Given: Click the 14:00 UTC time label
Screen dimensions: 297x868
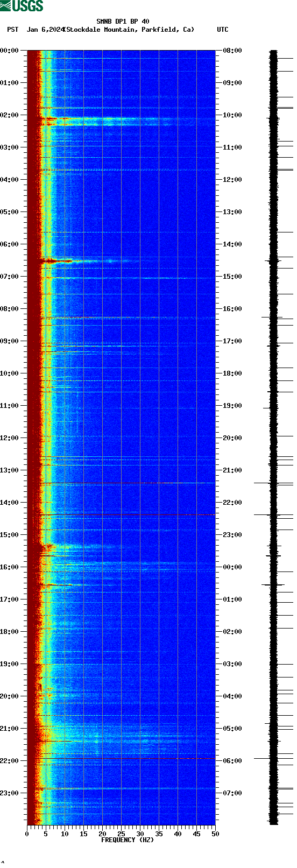Looking at the screenshot, I should pyautogui.click(x=232, y=244).
